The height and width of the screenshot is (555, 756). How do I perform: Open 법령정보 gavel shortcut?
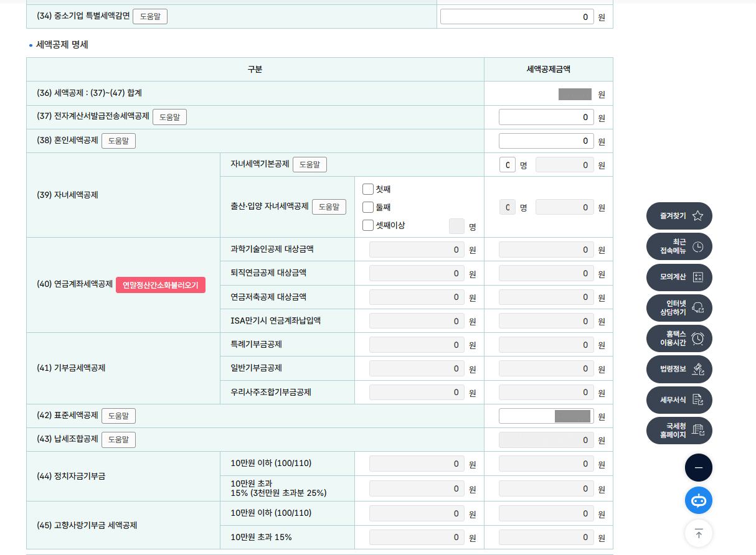679,369
